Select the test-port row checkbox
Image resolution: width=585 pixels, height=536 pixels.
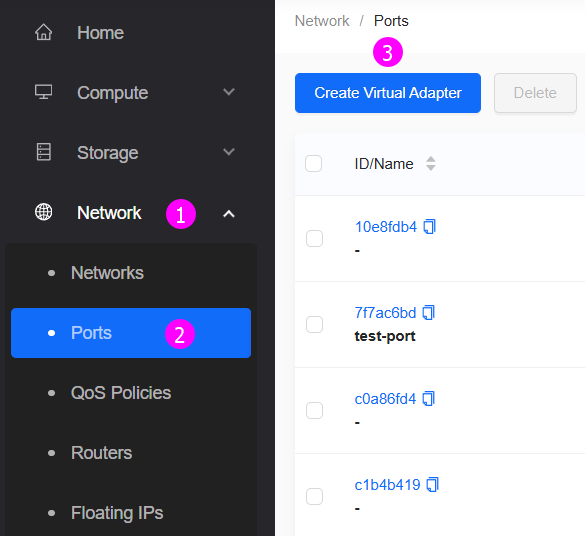(x=314, y=325)
